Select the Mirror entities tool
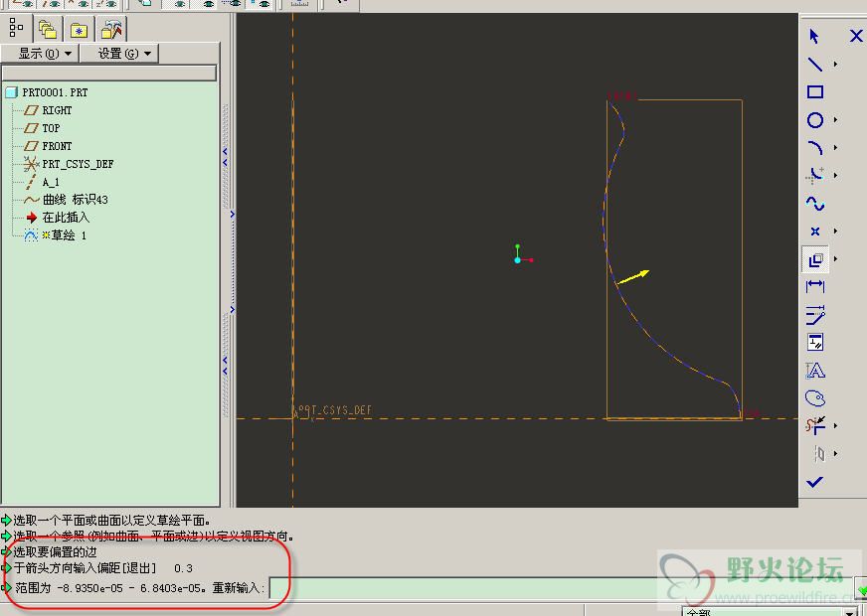867x616 pixels. click(819, 454)
